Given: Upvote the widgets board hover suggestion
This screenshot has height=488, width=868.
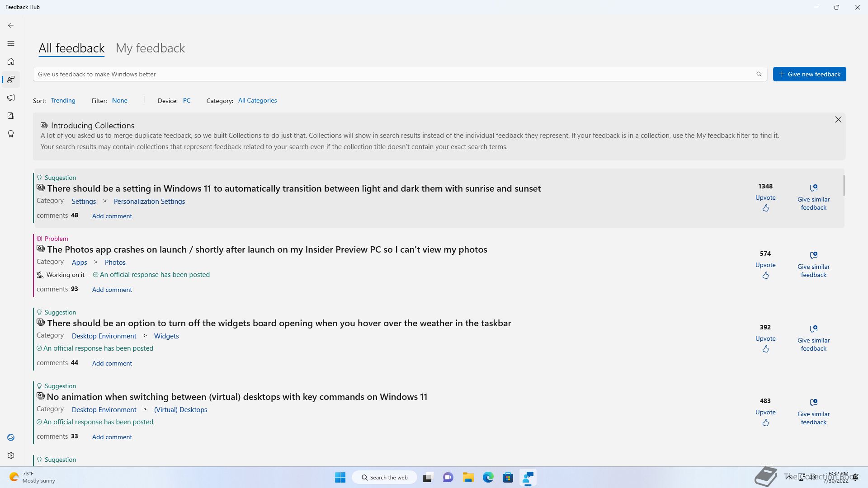Looking at the screenshot, I should point(765,344).
